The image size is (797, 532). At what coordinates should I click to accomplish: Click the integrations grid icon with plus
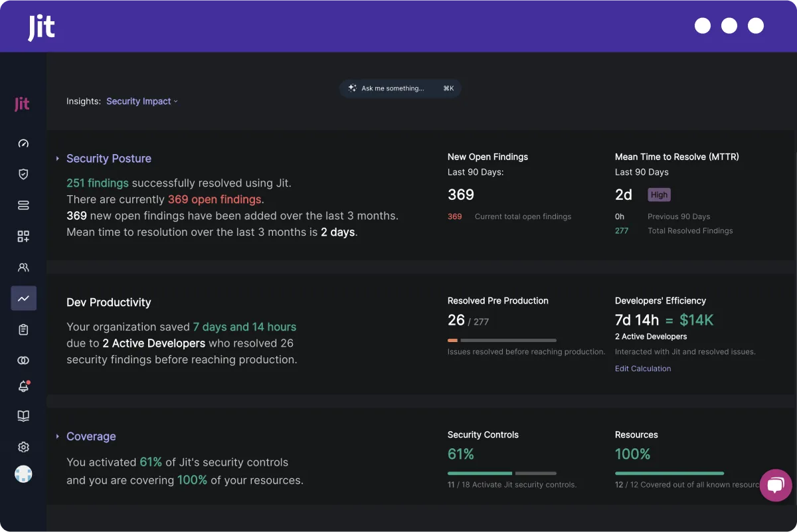click(x=23, y=236)
